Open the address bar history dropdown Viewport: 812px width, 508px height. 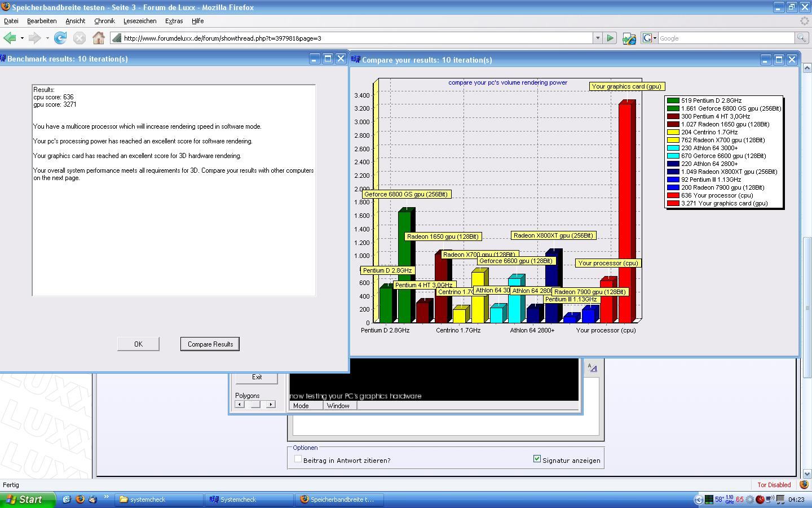pyautogui.click(x=597, y=38)
